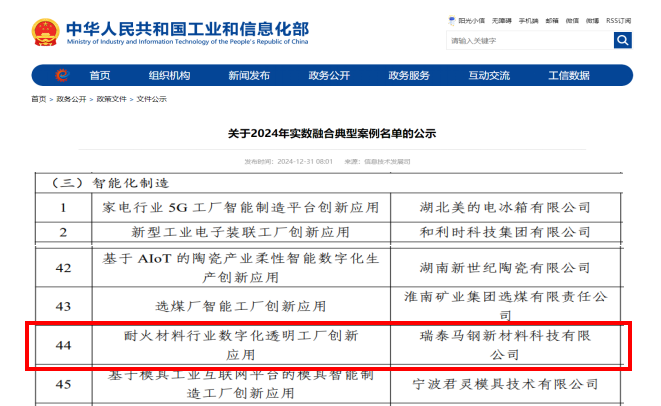Open the 手机端 mobile version link
The height and width of the screenshot is (406, 661).
coord(528,20)
